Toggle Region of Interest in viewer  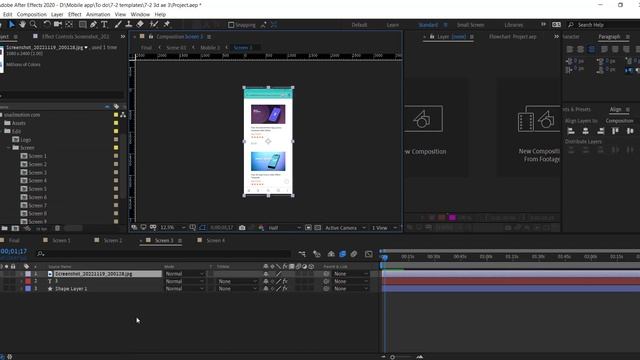click(x=308, y=228)
